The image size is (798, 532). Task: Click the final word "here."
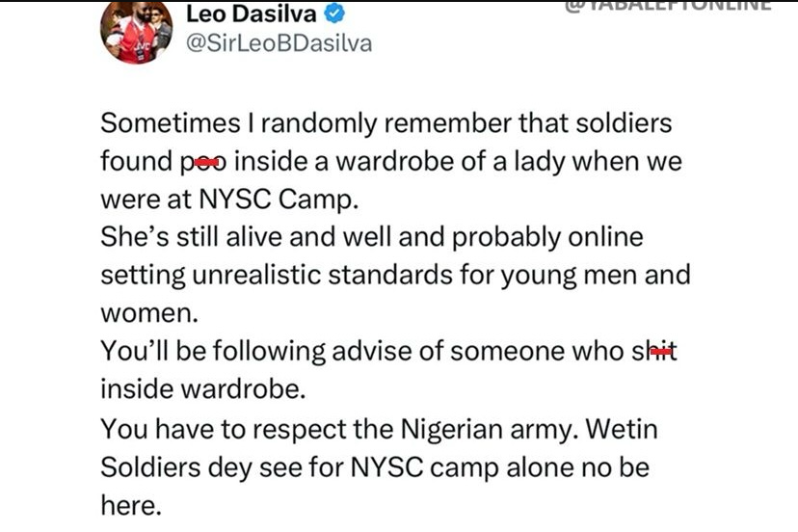[129, 504]
